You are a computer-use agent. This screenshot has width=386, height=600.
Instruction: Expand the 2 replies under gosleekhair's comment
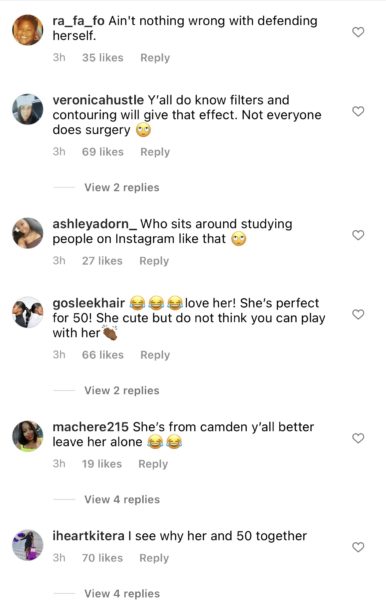click(x=122, y=391)
